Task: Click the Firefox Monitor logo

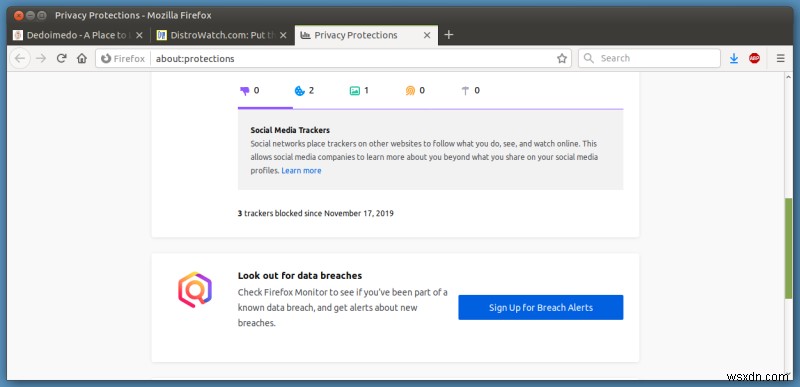Action: (195, 290)
